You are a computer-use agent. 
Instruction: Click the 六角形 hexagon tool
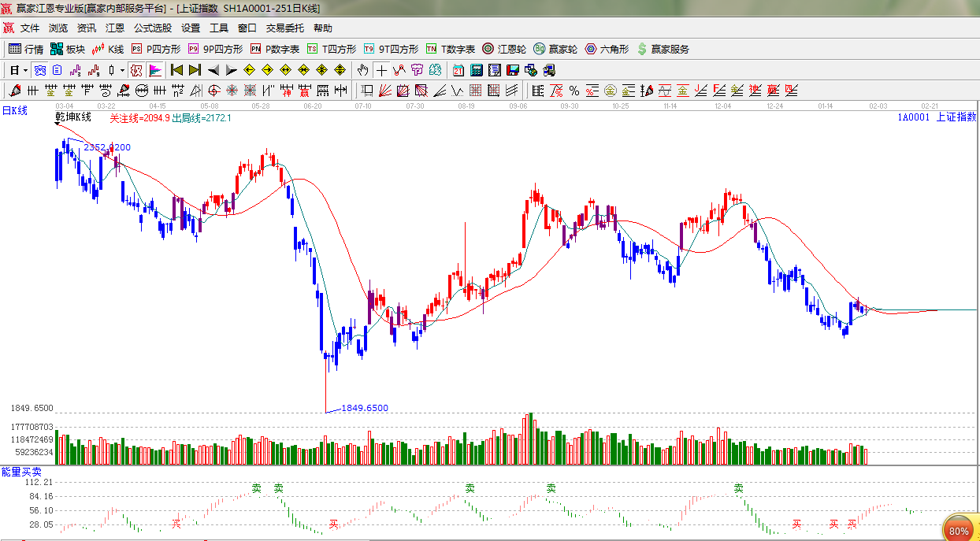click(606, 49)
